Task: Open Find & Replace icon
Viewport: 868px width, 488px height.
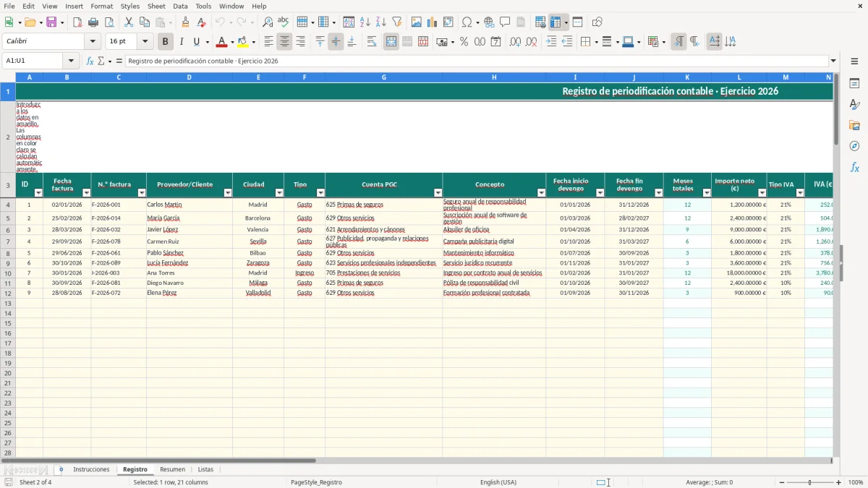Action: (x=268, y=22)
